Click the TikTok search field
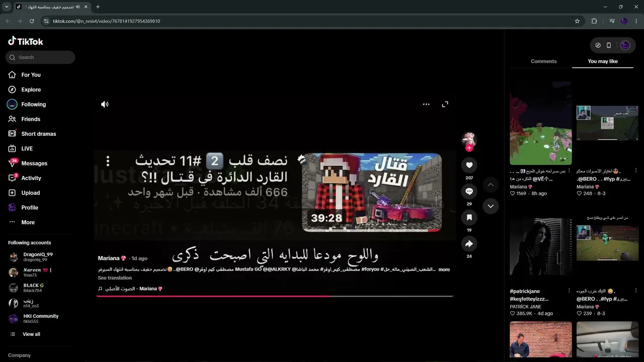This screenshot has width=644, height=362. click(x=40, y=57)
